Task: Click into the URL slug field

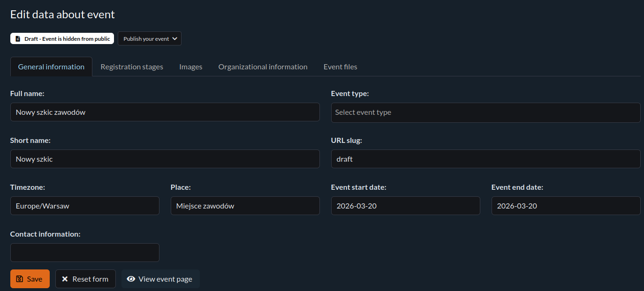Action: pos(485,159)
